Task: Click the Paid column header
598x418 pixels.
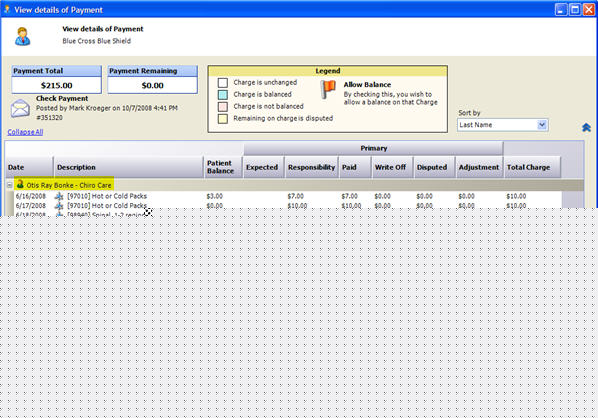Action: (355, 167)
